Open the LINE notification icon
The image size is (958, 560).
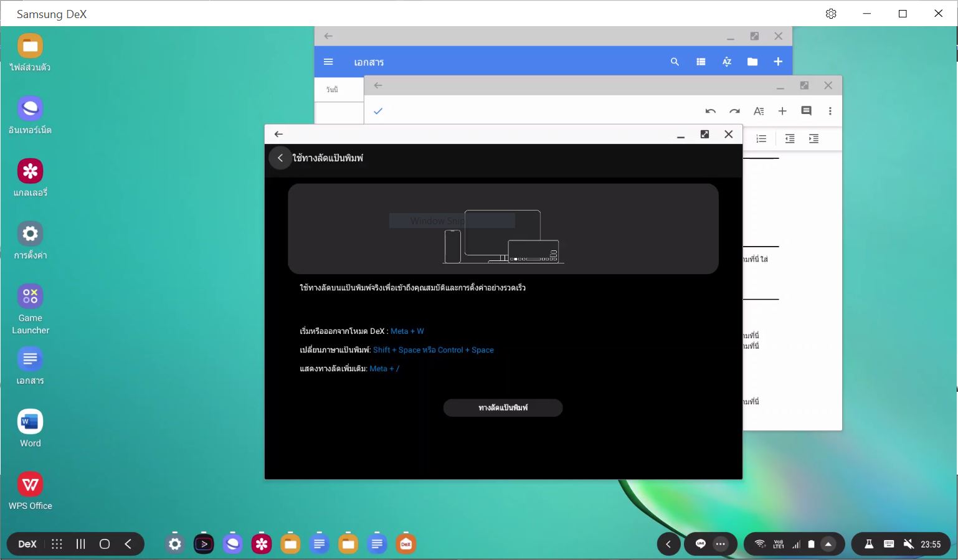[x=700, y=544]
